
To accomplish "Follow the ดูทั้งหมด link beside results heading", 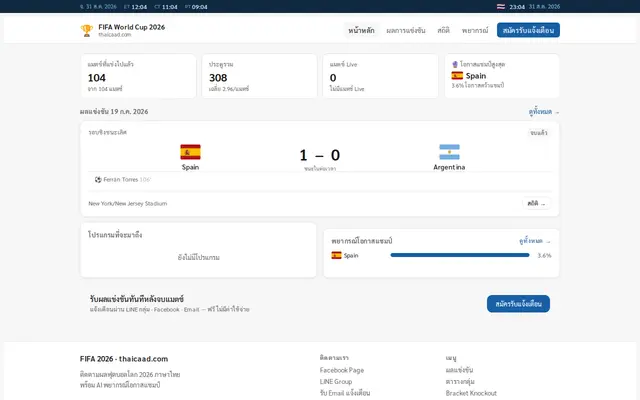I will click(544, 112).
